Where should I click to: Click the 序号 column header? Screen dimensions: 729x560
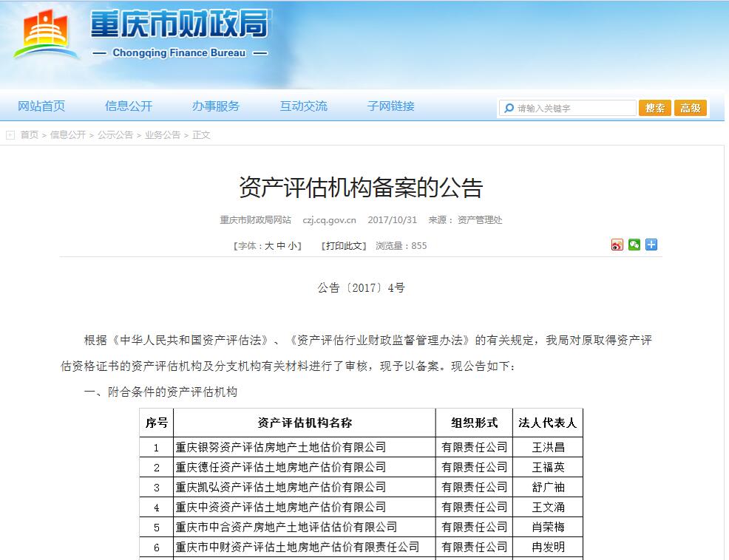[x=156, y=423]
